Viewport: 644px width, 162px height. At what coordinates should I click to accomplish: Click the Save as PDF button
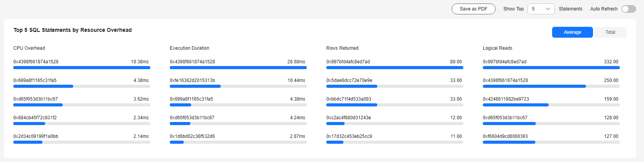click(473, 9)
